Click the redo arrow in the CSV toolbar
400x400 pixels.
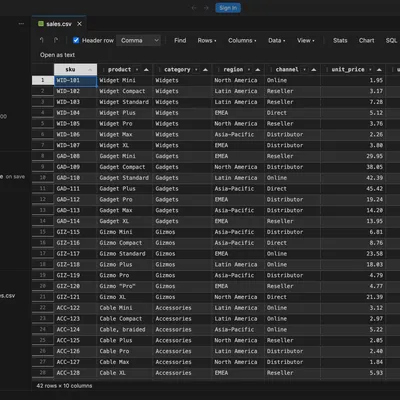click(x=56, y=40)
